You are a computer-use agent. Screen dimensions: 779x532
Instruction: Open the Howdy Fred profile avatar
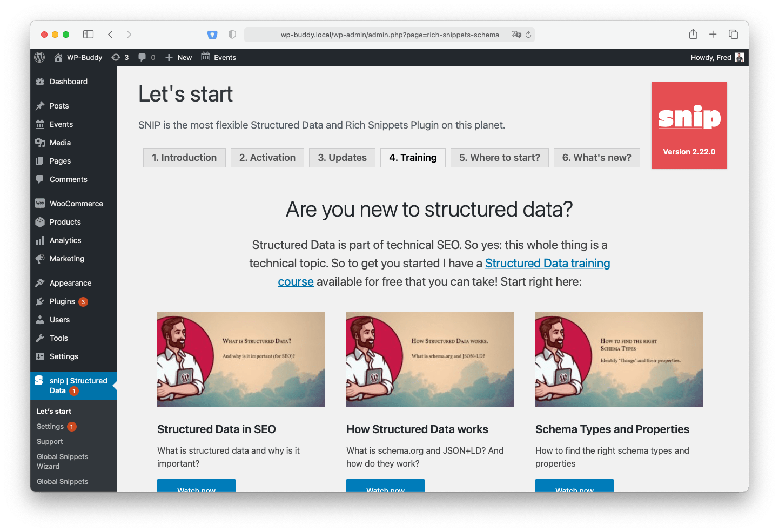tap(740, 57)
